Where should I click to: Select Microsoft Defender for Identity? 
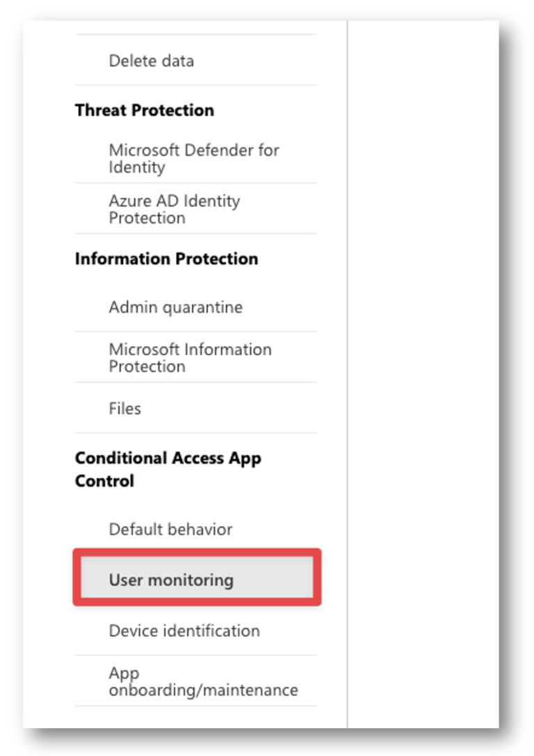click(x=196, y=158)
